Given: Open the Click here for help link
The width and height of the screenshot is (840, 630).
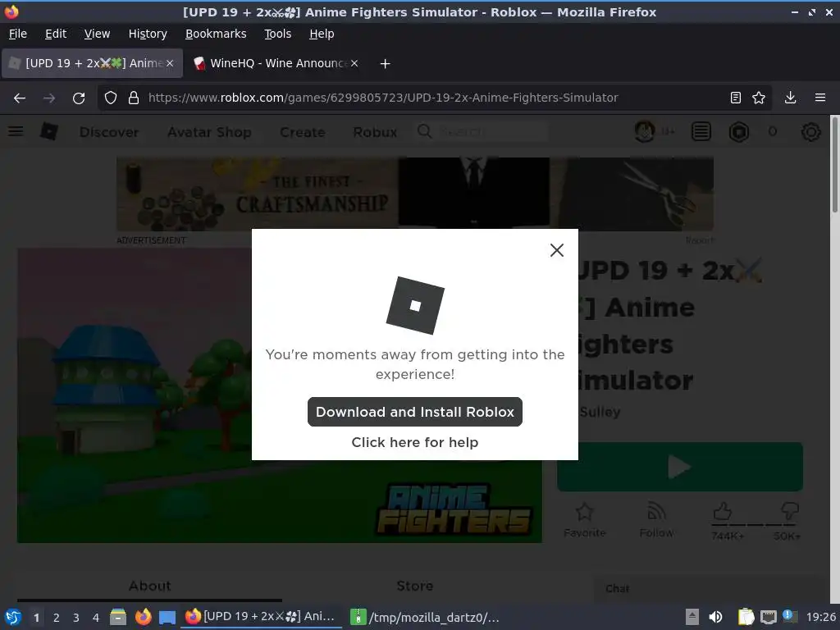Looking at the screenshot, I should (414, 442).
